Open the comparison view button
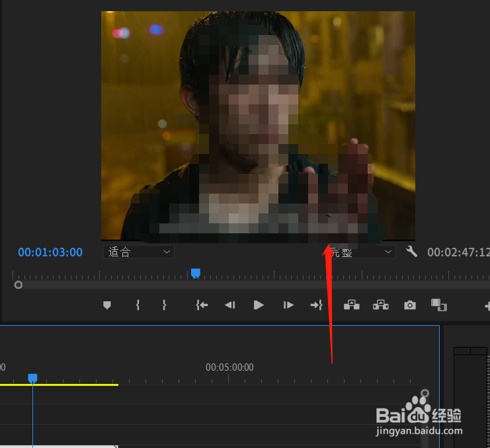Image resolution: width=490 pixels, height=448 pixels. (x=438, y=305)
